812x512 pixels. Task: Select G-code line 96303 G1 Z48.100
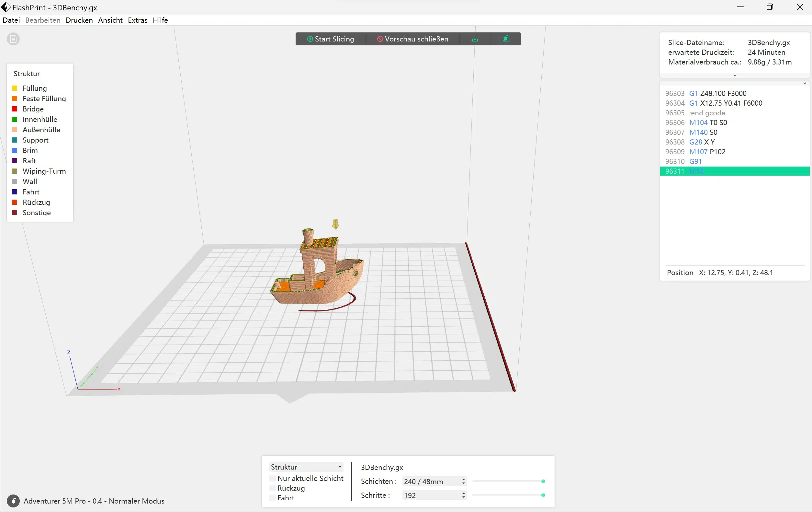click(735, 93)
